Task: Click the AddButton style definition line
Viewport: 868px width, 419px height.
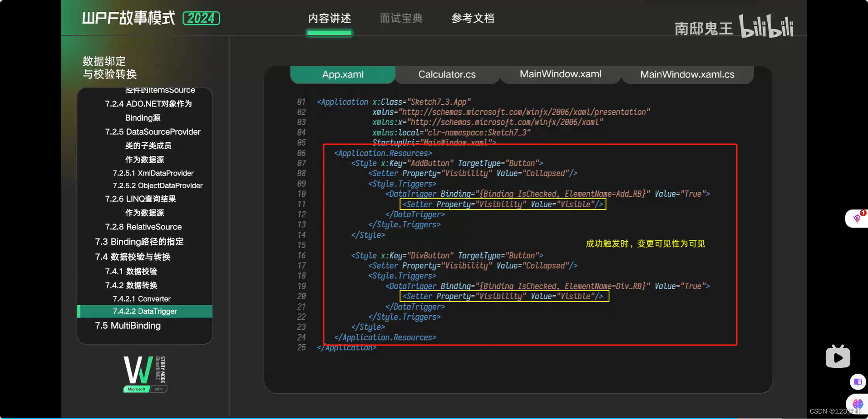Action: tap(447, 163)
